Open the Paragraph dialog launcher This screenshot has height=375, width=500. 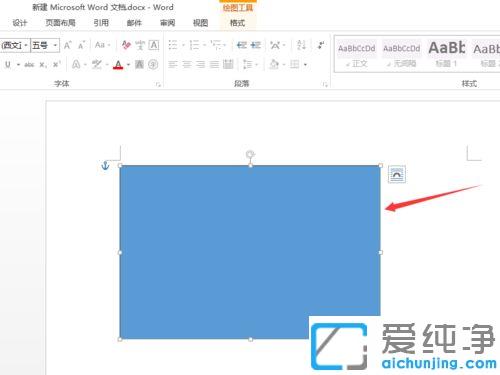(325, 84)
